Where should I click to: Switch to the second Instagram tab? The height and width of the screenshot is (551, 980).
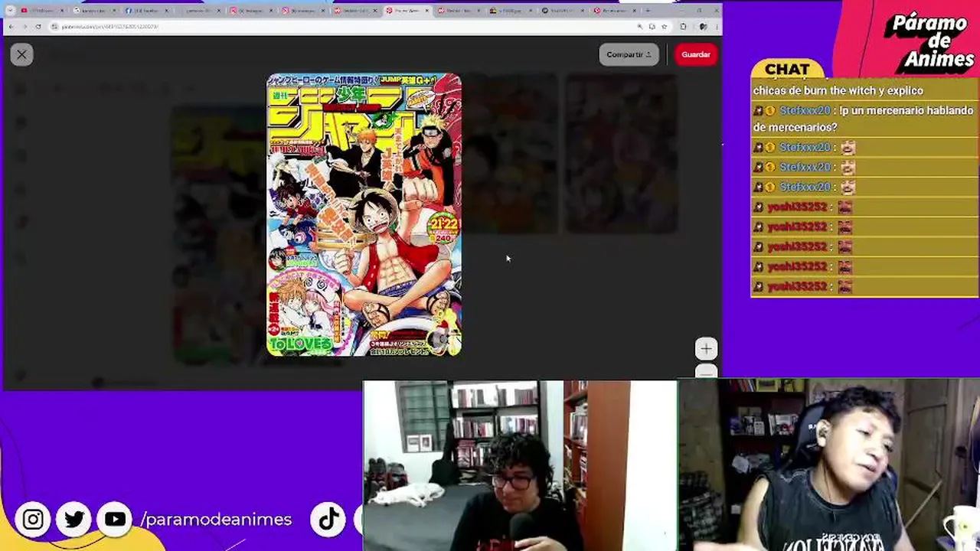pyautogui.click(x=303, y=11)
